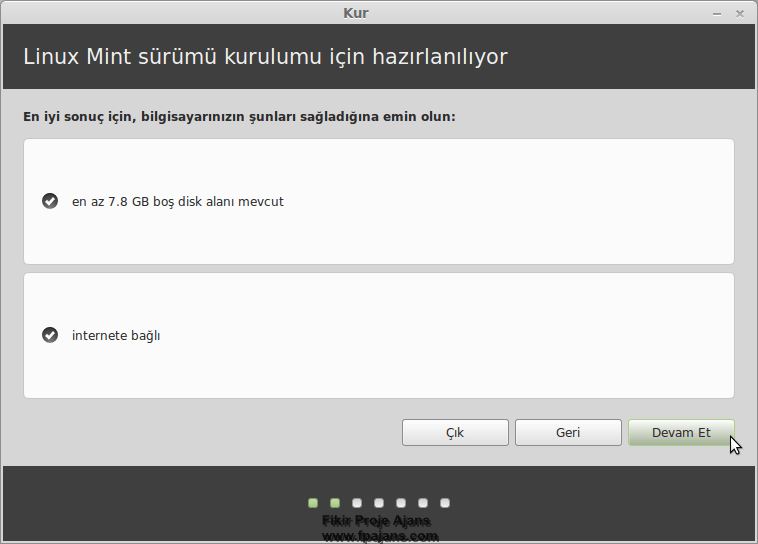Click the 'En iyi sonuç için' instruction text

point(239,117)
